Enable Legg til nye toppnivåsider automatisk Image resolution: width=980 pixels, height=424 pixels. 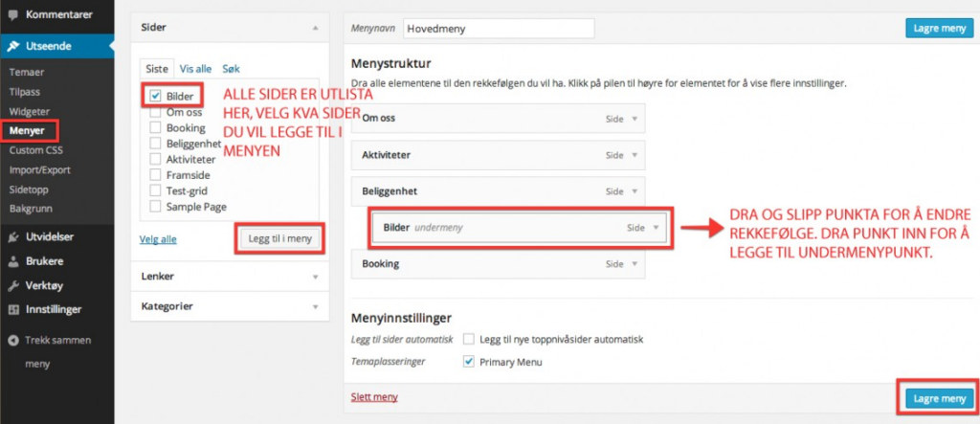[x=469, y=339]
